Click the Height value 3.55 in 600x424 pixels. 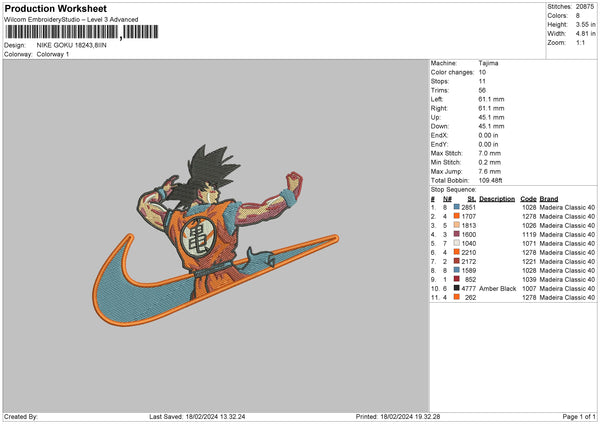click(585, 24)
